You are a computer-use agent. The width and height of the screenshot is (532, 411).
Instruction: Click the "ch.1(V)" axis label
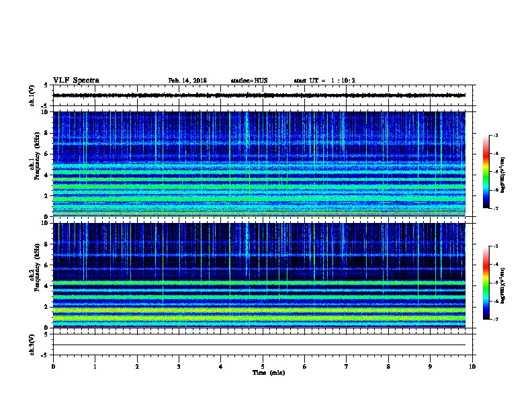(x=32, y=95)
